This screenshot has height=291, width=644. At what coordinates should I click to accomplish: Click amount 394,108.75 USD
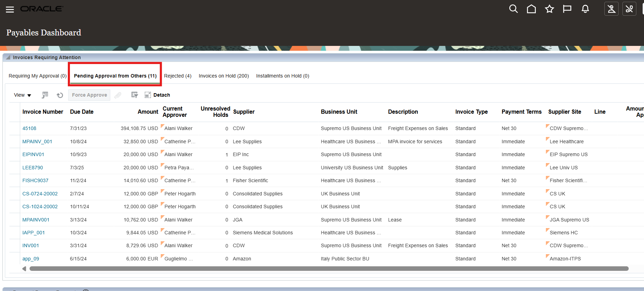(139, 128)
